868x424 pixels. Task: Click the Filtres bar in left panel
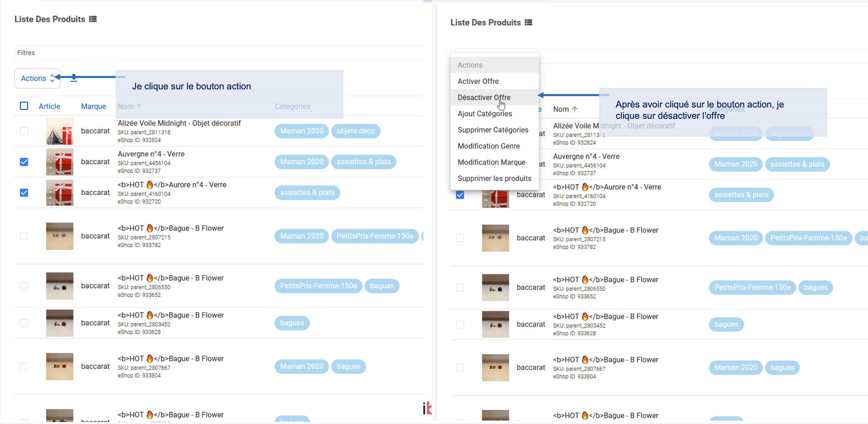219,53
